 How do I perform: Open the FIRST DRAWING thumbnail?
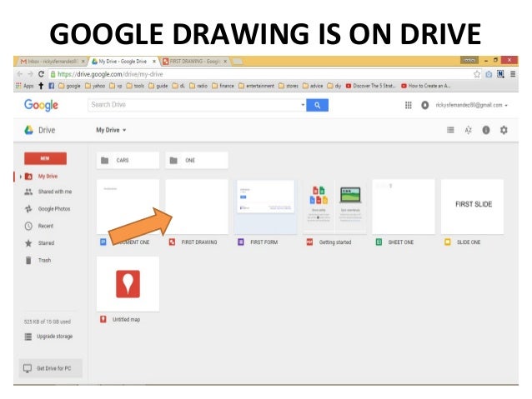(197, 207)
